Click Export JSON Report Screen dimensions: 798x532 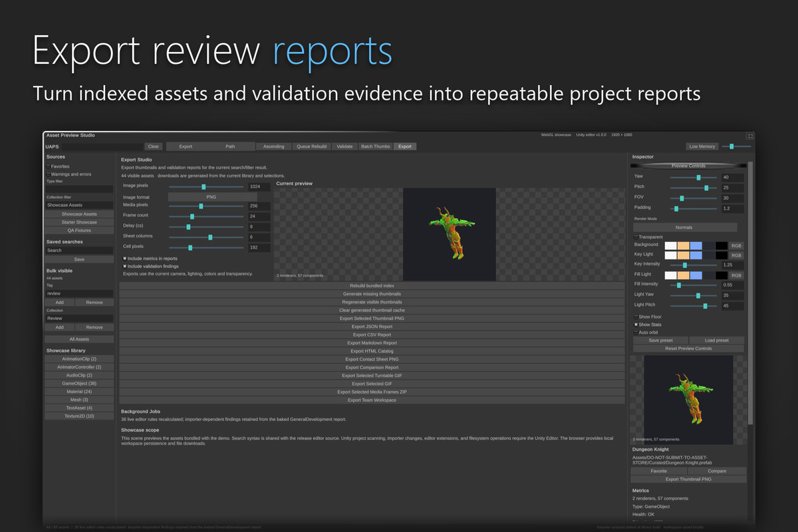pos(372,327)
